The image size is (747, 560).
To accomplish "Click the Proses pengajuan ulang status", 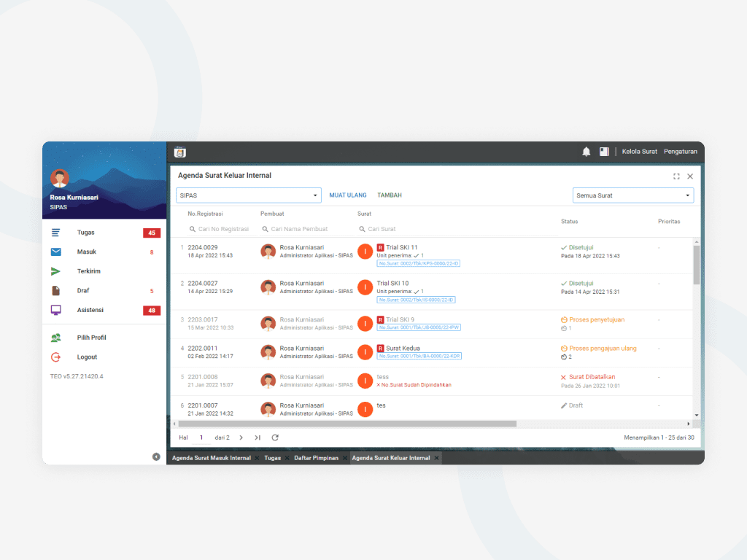I will [599, 348].
